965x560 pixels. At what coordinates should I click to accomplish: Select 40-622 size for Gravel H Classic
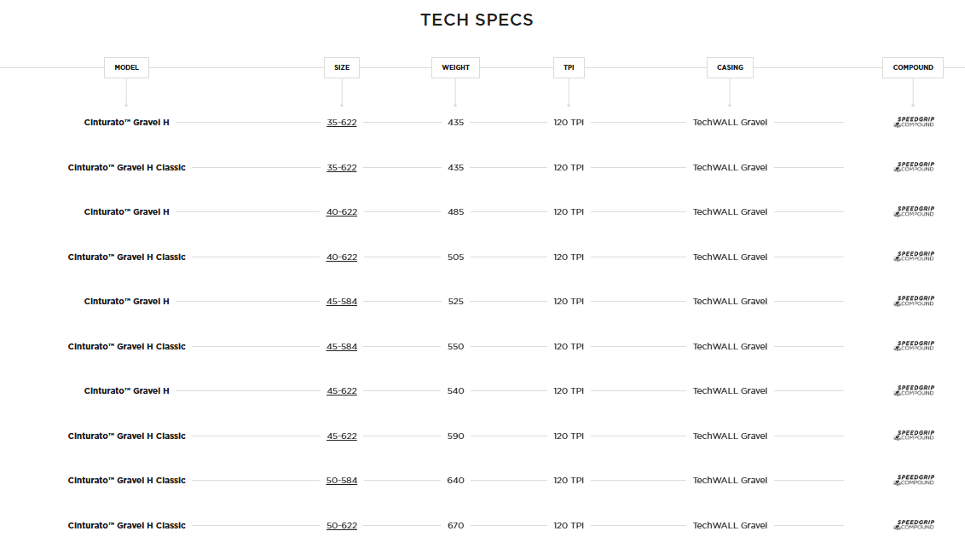click(x=342, y=257)
